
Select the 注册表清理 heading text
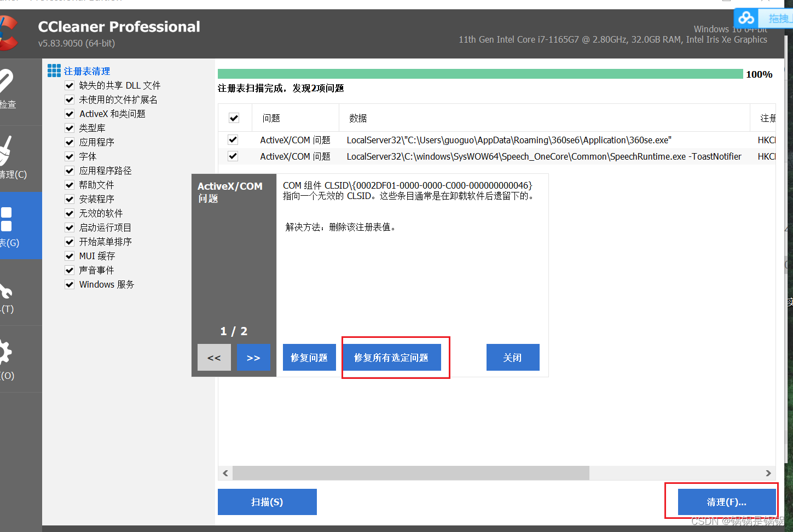[x=87, y=71]
